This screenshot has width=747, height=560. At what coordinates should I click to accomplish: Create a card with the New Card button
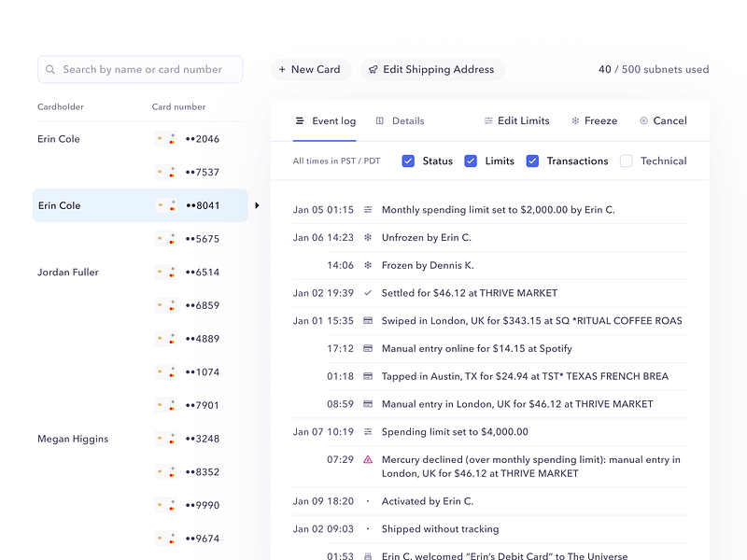click(311, 69)
